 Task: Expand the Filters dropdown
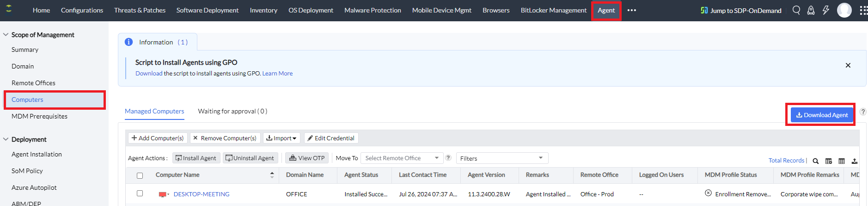tap(501, 158)
